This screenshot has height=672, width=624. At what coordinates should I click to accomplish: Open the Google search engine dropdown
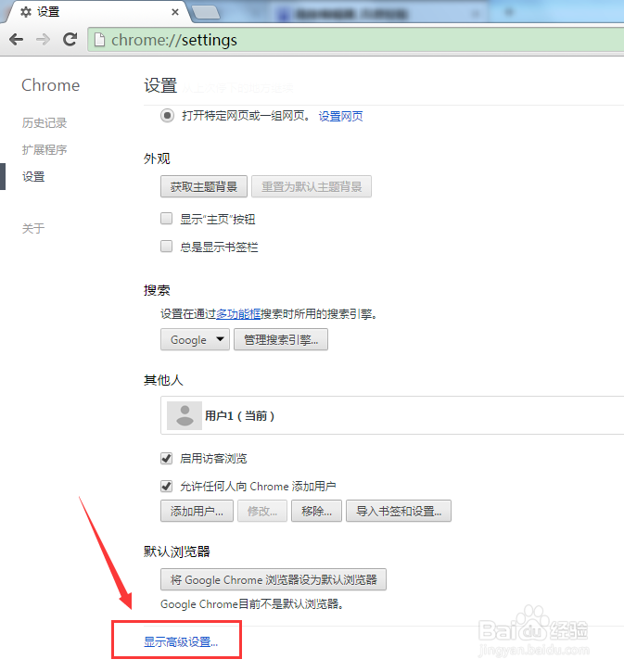[195, 339]
